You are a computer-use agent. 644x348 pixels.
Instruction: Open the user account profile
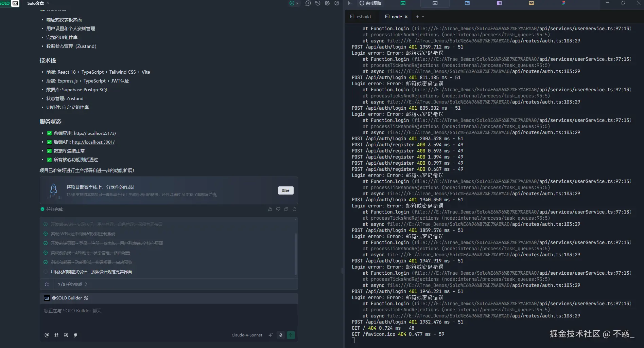pyautogui.click(x=337, y=3)
